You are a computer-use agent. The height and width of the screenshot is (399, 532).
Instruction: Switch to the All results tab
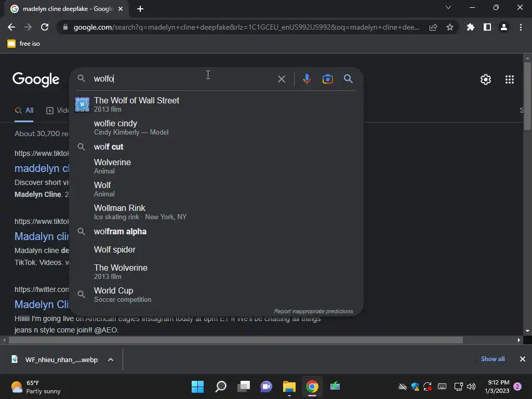coord(24,110)
